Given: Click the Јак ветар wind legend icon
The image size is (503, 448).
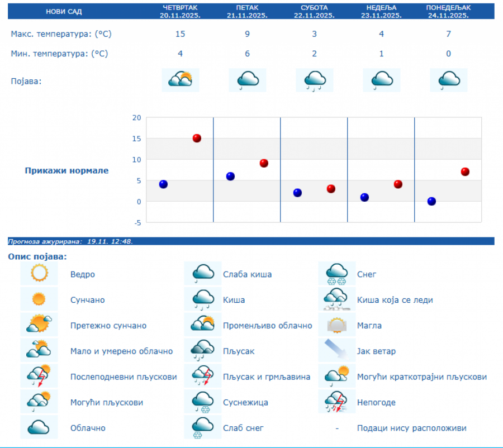Looking at the screenshot, I should point(336,351).
